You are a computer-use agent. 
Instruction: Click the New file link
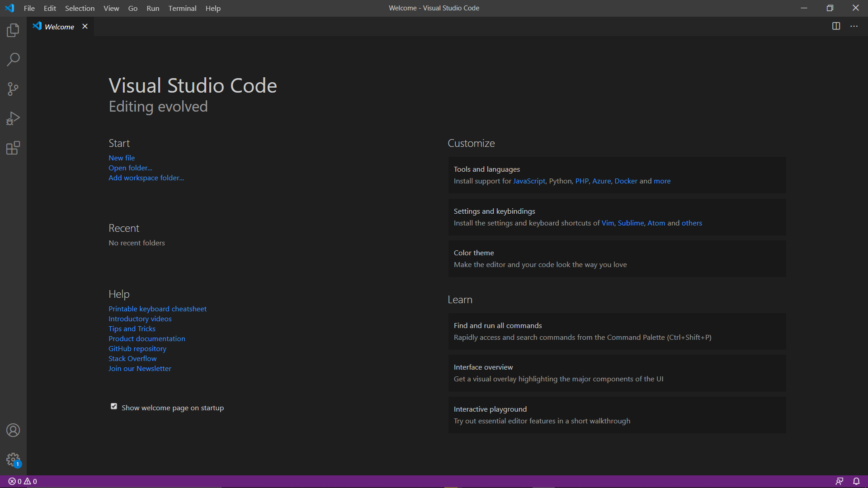122,158
